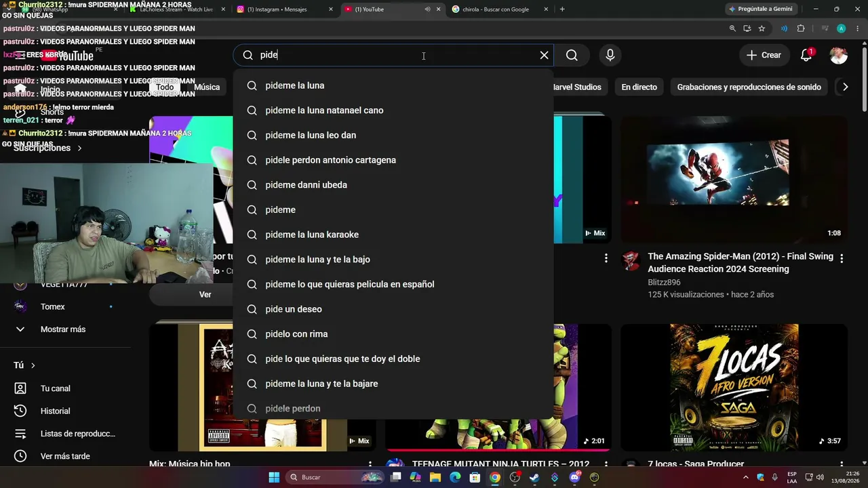This screenshot has width=868, height=488.
Task: Open options menu for the 7 locas video
Action: 842,465
